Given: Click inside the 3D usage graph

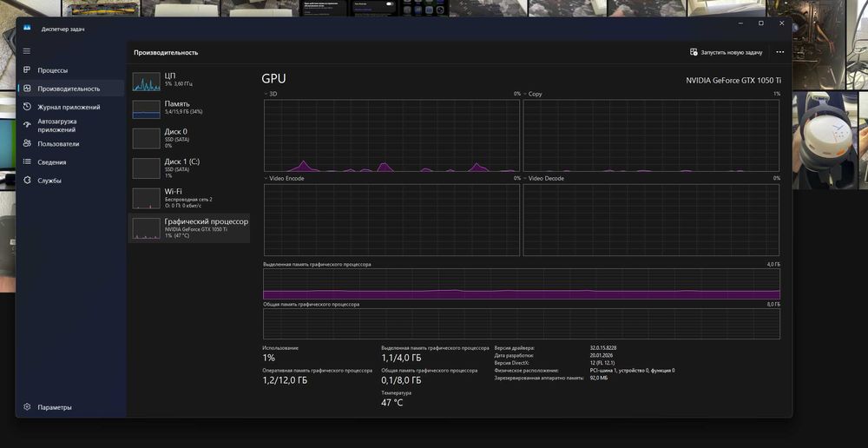Looking at the screenshot, I should 392,135.
